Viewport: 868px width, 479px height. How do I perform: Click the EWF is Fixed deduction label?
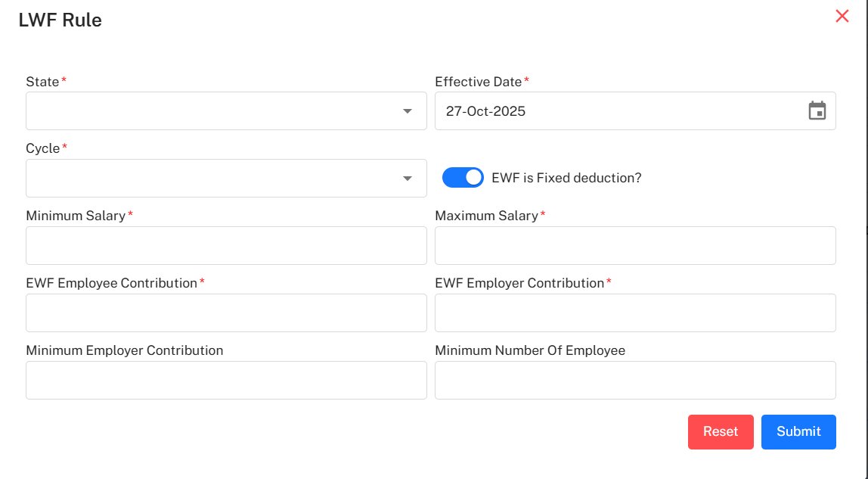pos(566,179)
